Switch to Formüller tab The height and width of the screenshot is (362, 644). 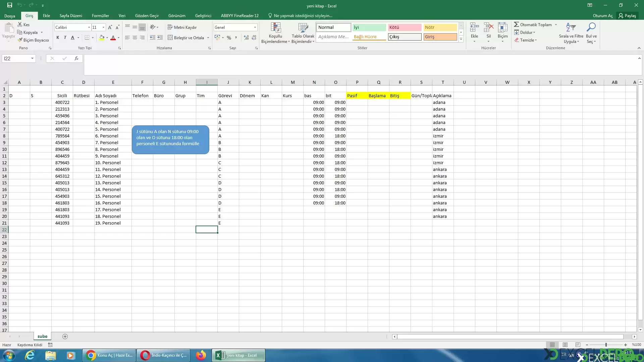coord(100,15)
